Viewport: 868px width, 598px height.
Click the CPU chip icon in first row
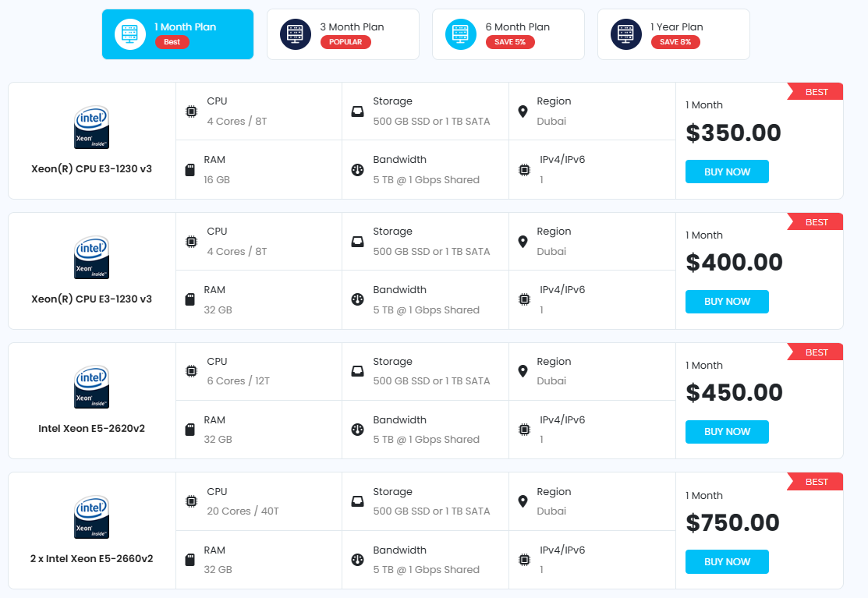pos(191,111)
